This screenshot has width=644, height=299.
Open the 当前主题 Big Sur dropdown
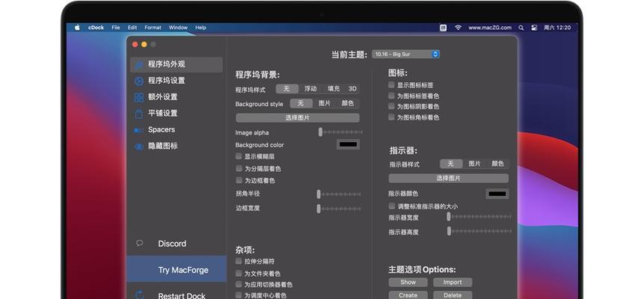click(406, 55)
